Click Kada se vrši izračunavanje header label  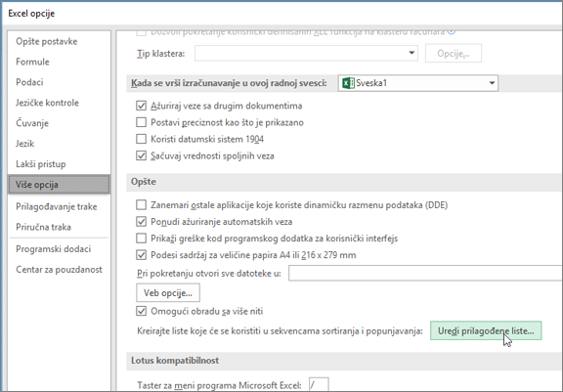point(229,83)
